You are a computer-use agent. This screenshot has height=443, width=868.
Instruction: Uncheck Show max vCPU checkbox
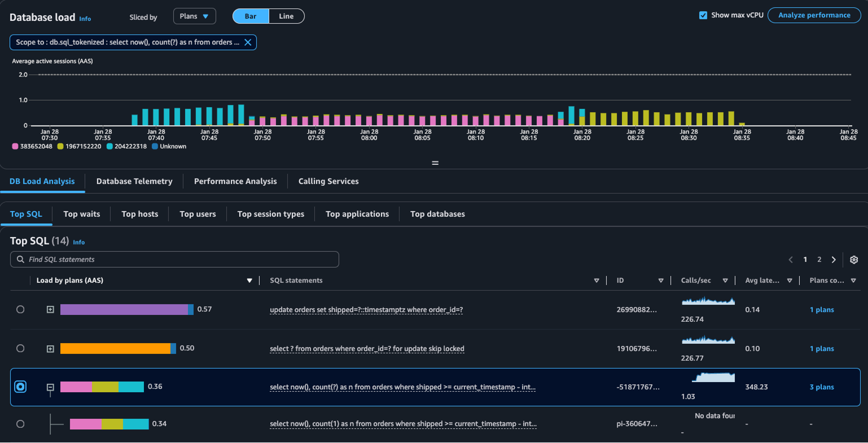click(703, 15)
